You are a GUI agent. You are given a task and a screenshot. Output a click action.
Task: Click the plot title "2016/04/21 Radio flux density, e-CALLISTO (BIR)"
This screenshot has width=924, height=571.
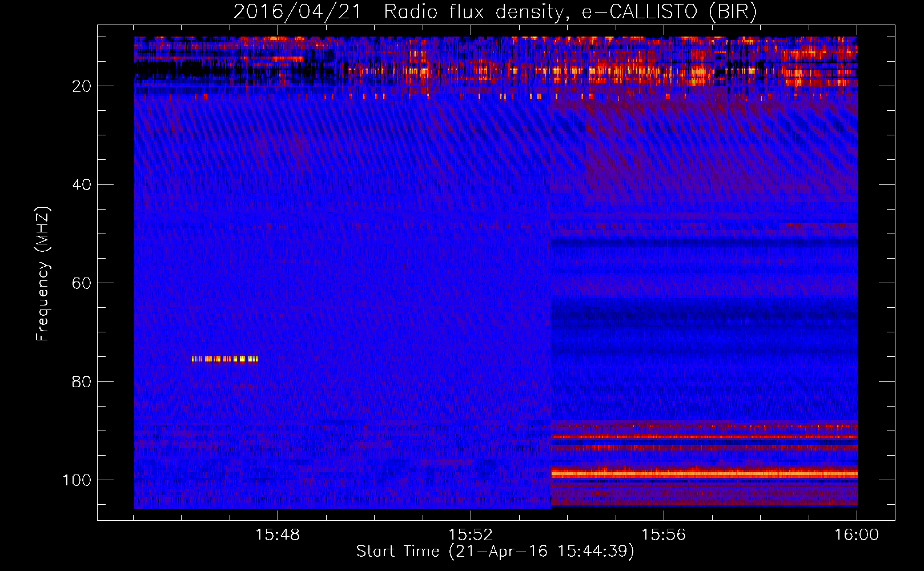coord(495,11)
